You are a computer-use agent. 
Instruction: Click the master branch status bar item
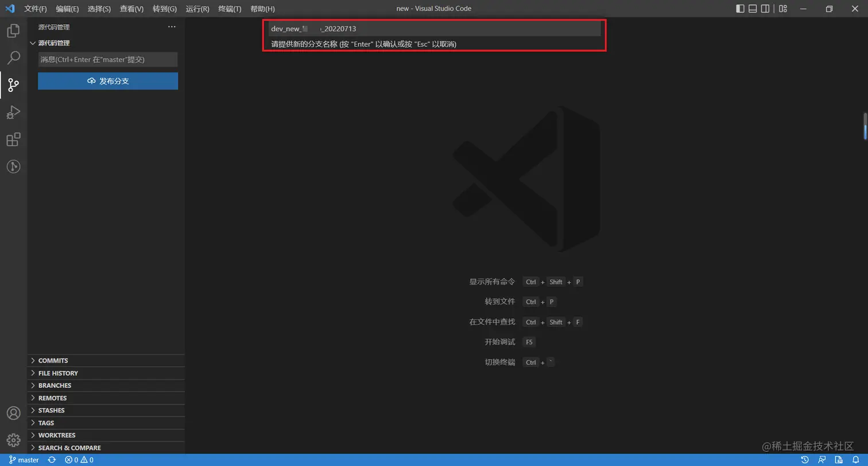coord(24,460)
